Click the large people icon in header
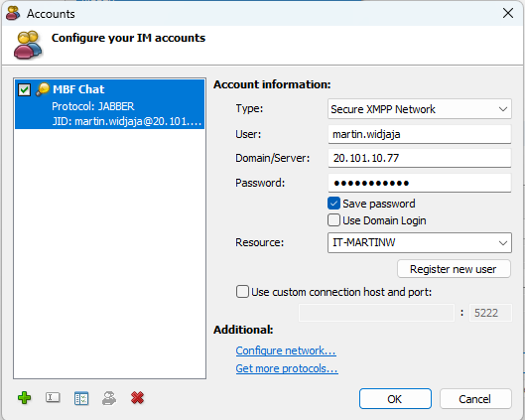The width and height of the screenshot is (525, 420). pos(28,45)
